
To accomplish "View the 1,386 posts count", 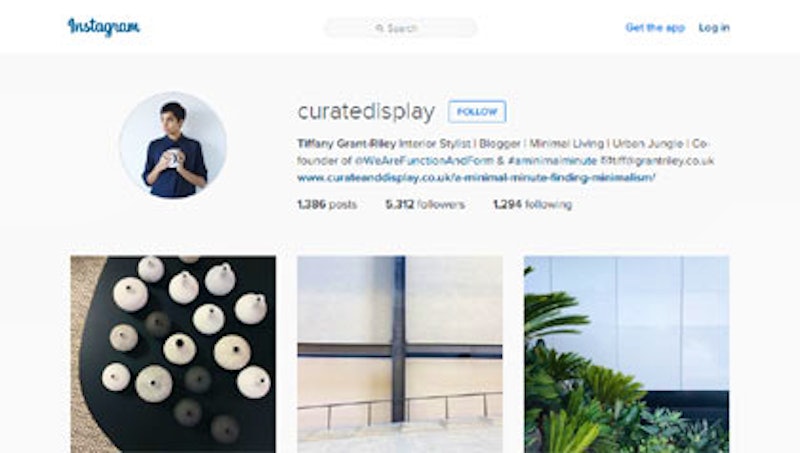I will click(x=327, y=205).
